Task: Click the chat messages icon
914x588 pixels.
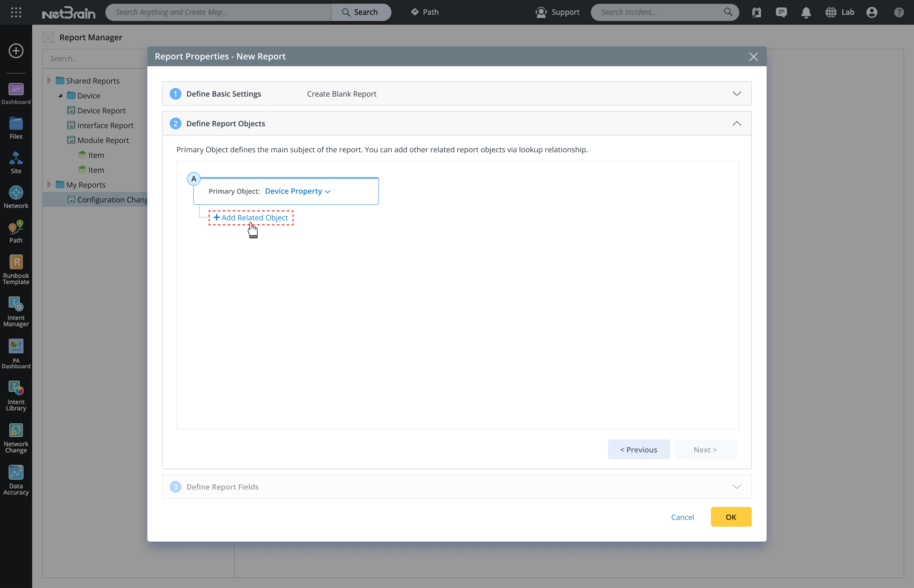Action: [x=781, y=12]
